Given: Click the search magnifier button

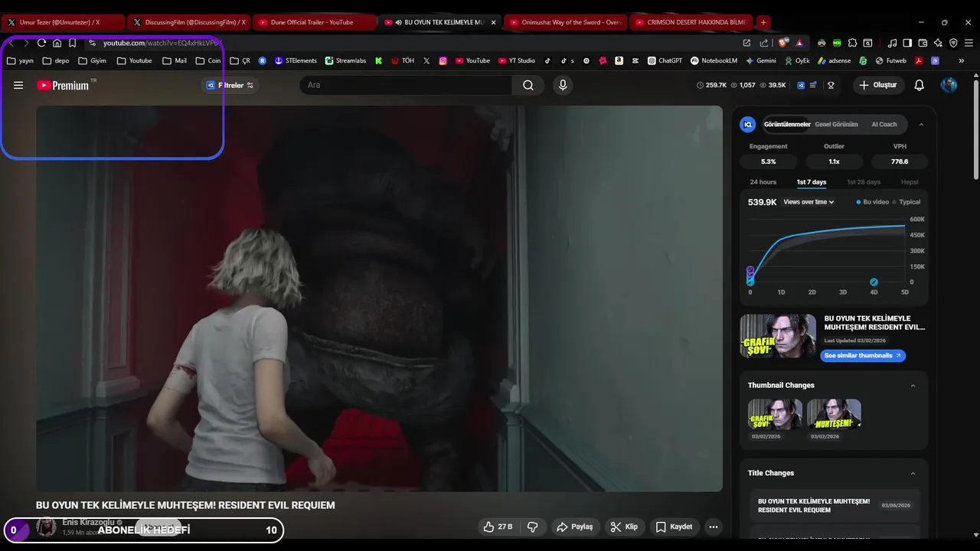Looking at the screenshot, I should point(528,85).
